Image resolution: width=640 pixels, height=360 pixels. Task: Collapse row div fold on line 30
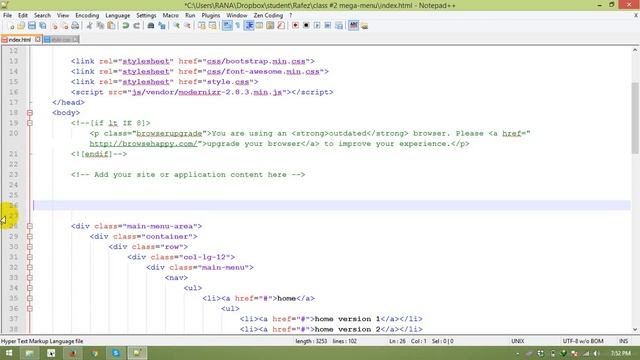pos(30,247)
